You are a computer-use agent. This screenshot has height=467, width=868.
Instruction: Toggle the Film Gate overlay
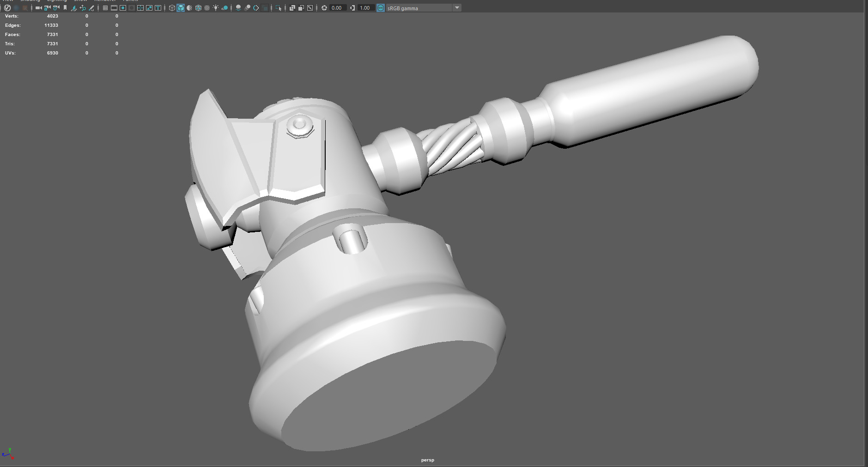tap(114, 8)
